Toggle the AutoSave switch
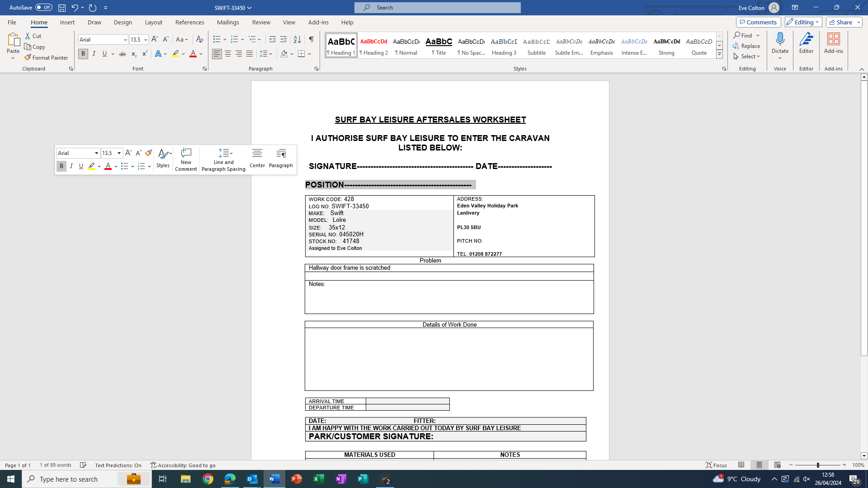 [x=43, y=8]
